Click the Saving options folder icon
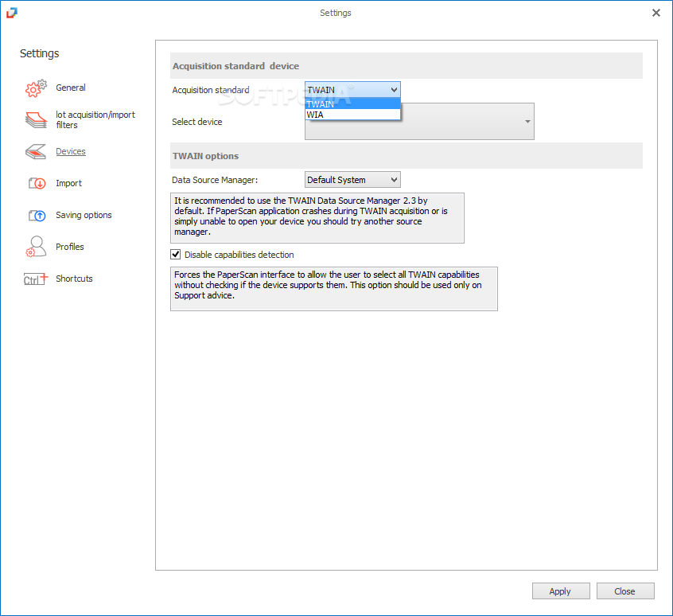The height and width of the screenshot is (616, 673). [x=37, y=215]
